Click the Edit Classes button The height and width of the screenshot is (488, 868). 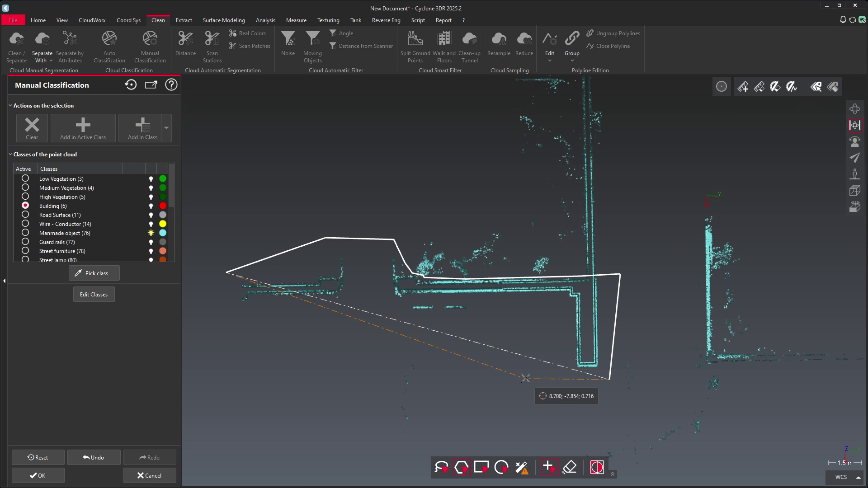click(x=94, y=294)
